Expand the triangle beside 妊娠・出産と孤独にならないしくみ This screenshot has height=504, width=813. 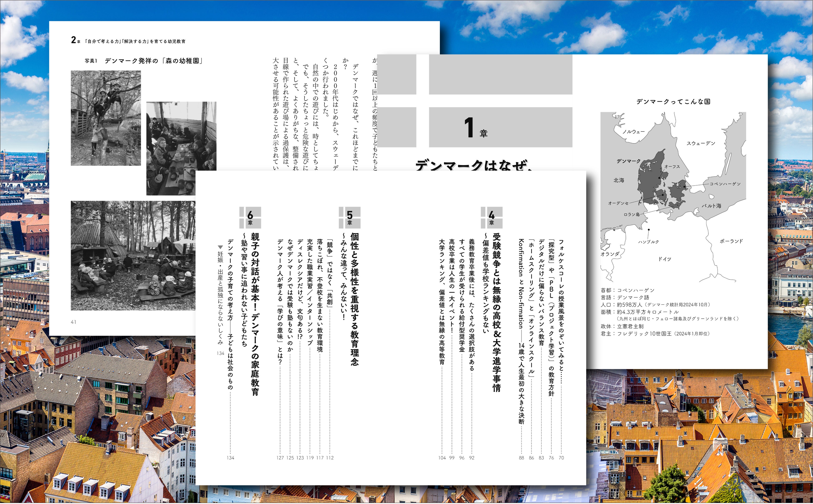[220, 247]
